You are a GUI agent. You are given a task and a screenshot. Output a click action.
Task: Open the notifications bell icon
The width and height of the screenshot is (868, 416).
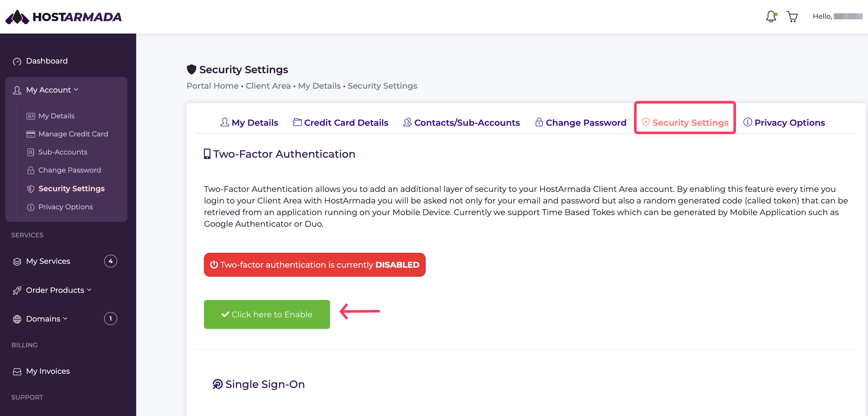(x=771, y=16)
